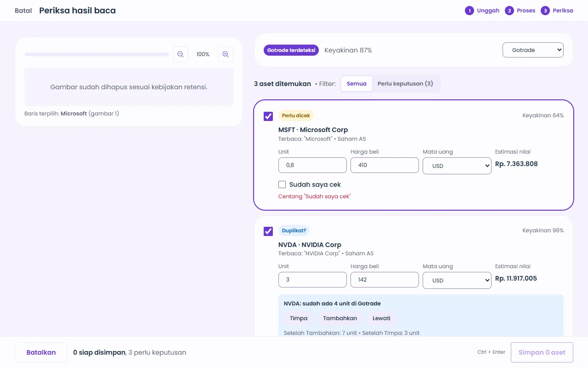Click the Gotrade terdeteksi badge

[291, 50]
